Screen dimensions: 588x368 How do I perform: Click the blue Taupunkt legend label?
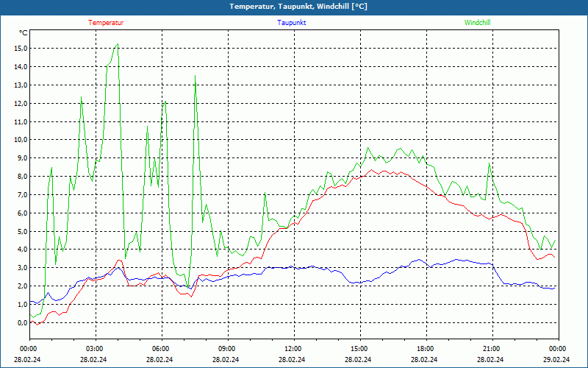[292, 23]
